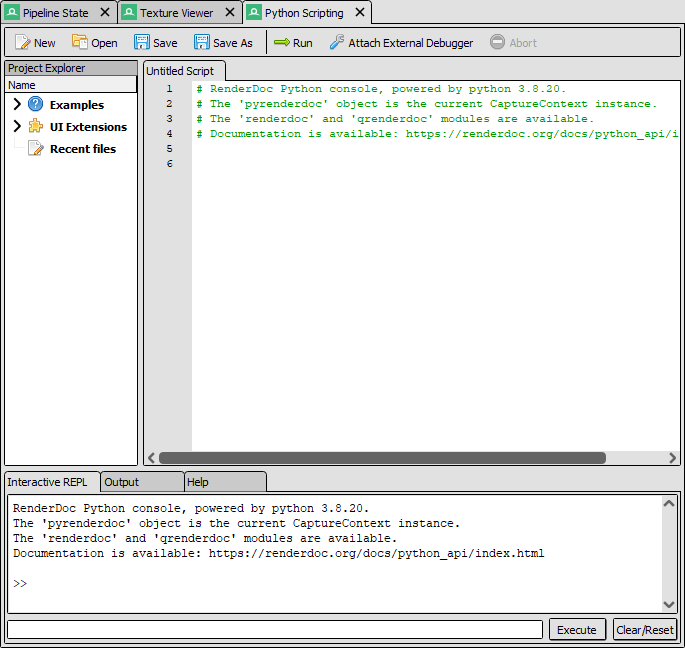Click the New script icon
The height and width of the screenshot is (648, 685).
(23, 43)
